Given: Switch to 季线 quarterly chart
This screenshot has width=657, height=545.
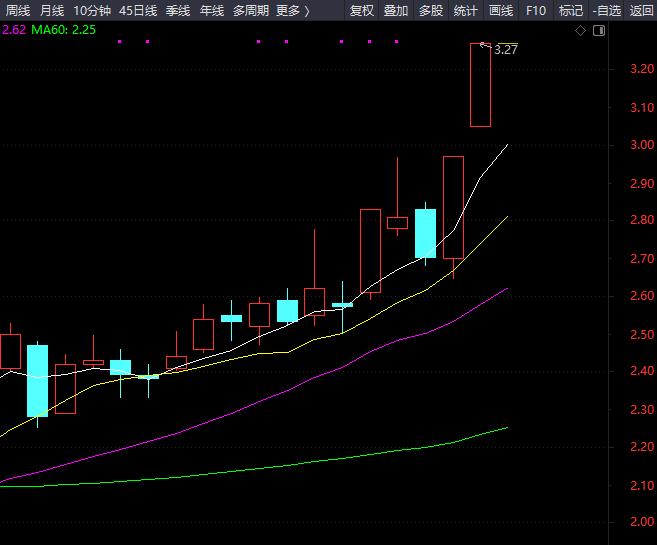Looking at the screenshot, I should point(178,10).
